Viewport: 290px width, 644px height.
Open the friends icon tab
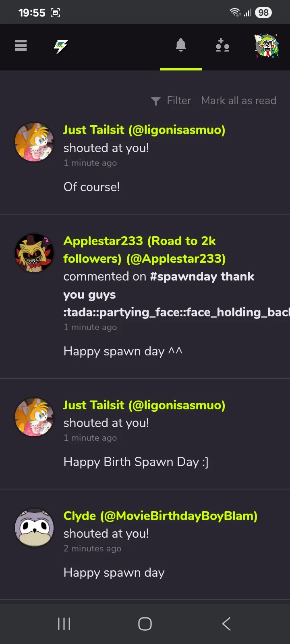222,46
